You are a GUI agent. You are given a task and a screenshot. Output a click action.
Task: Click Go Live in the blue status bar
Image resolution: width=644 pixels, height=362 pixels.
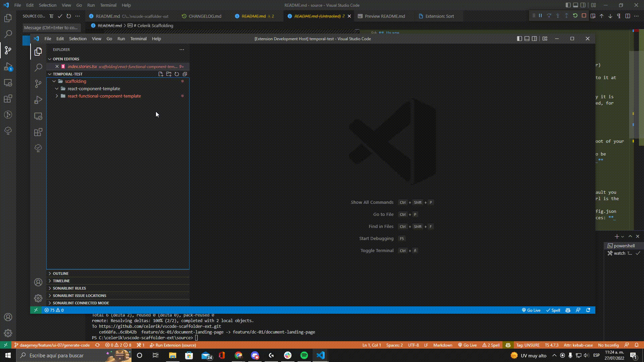(x=531, y=310)
